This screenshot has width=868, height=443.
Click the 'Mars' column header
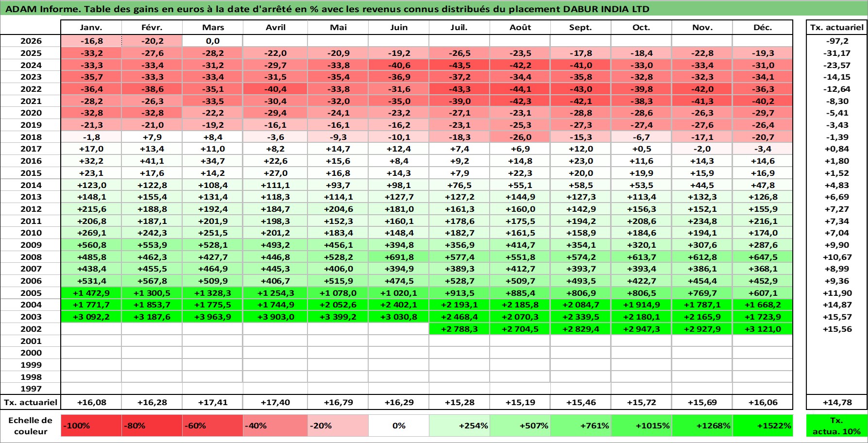[213, 27]
